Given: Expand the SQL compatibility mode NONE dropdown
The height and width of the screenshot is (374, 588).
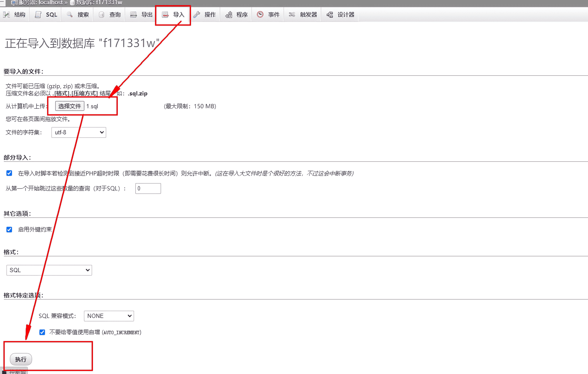Looking at the screenshot, I should (x=109, y=316).
